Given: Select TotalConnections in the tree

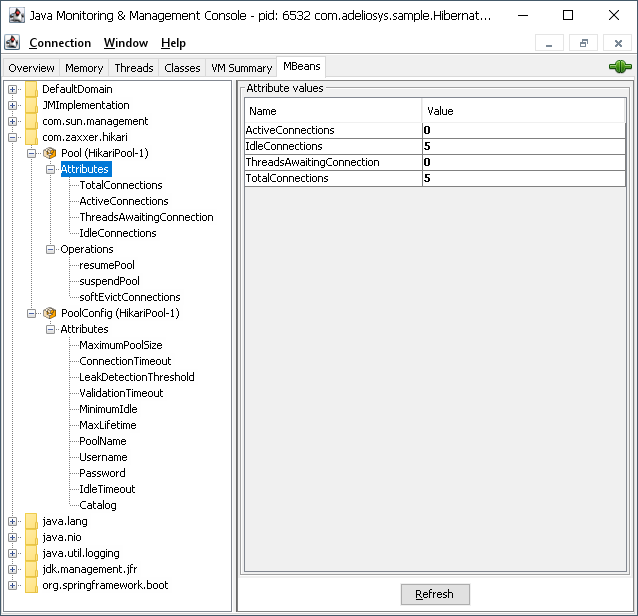Looking at the screenshot, I should tap(121, 185).
